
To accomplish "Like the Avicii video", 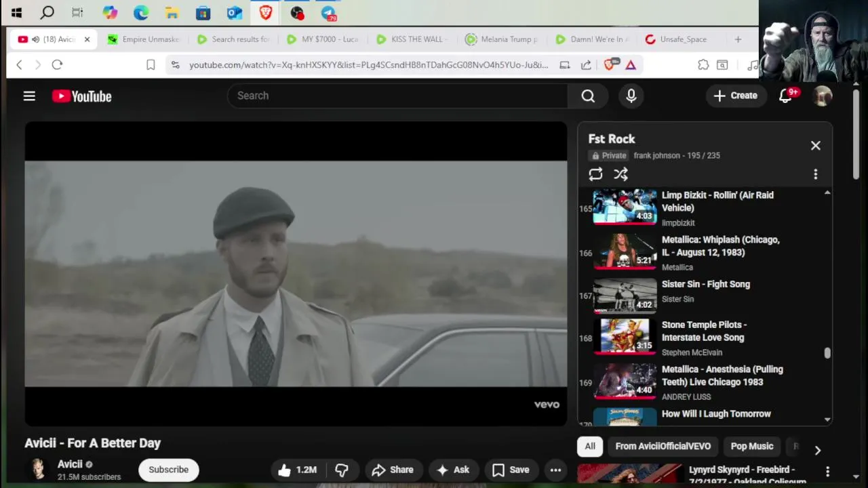I will click(297, 470).
